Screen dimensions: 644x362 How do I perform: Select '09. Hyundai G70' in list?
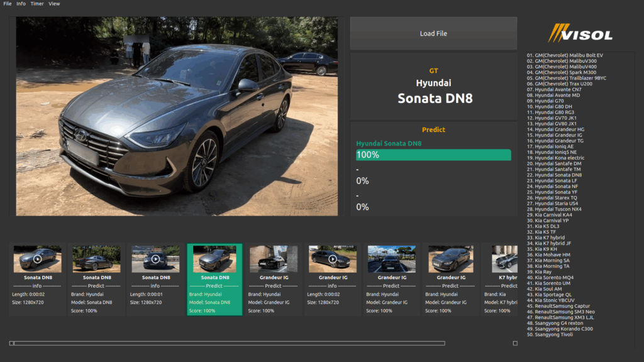[x=545, y=101]
